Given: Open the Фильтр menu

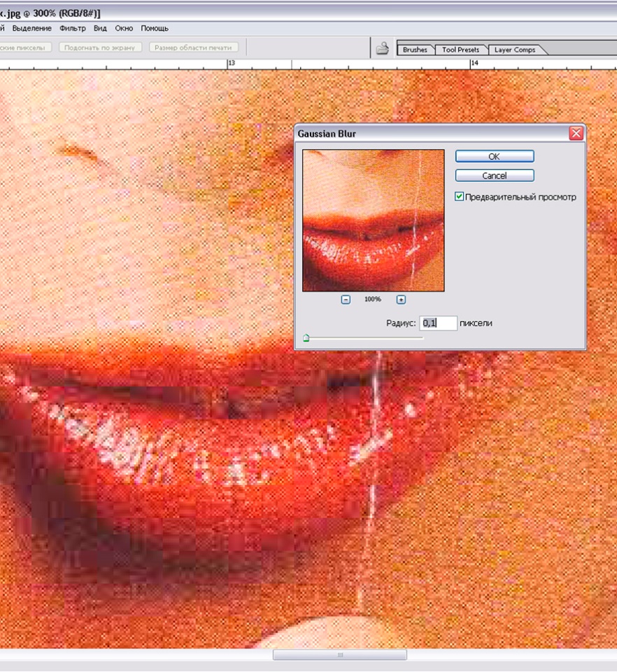Looking at the screenshot, I should 73,29.
